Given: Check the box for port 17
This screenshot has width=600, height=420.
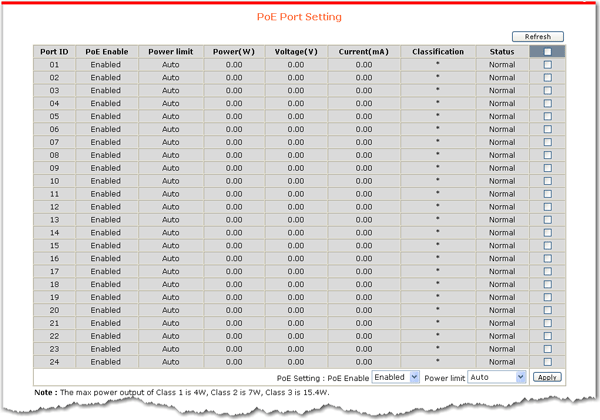Looking at the screenshot, I should tap(548, 271).
